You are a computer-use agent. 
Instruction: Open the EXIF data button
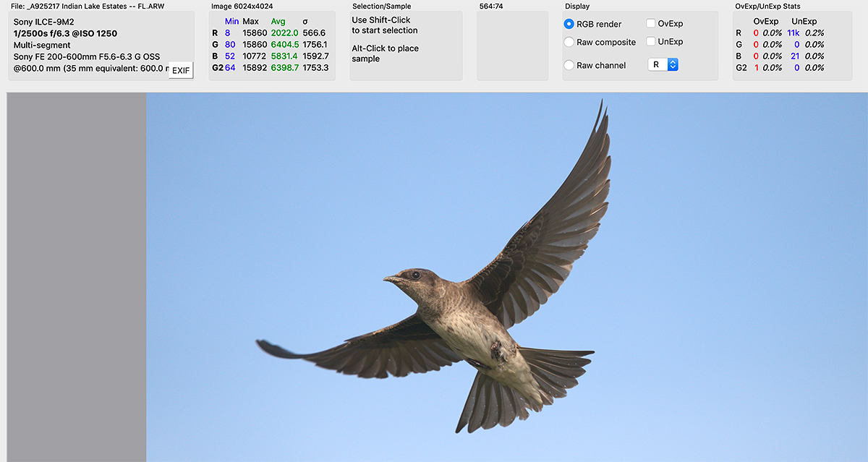click(x=181, y=70)
